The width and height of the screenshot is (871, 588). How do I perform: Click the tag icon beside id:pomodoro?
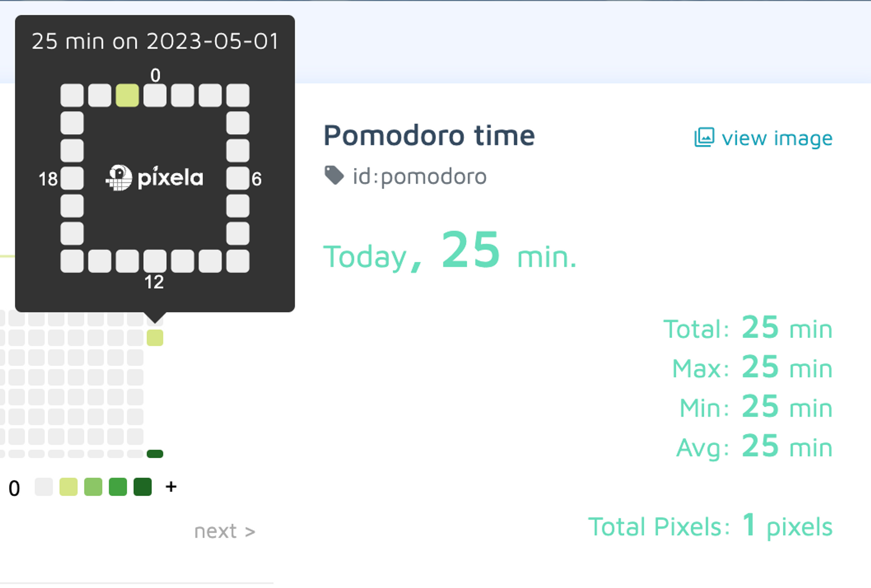tap(334, 176)
